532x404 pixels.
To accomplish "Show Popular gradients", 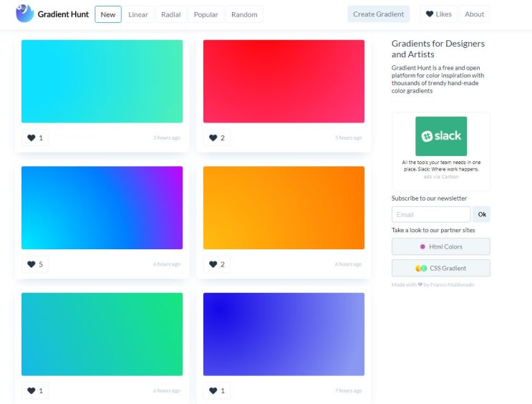I will coord(206,14).
